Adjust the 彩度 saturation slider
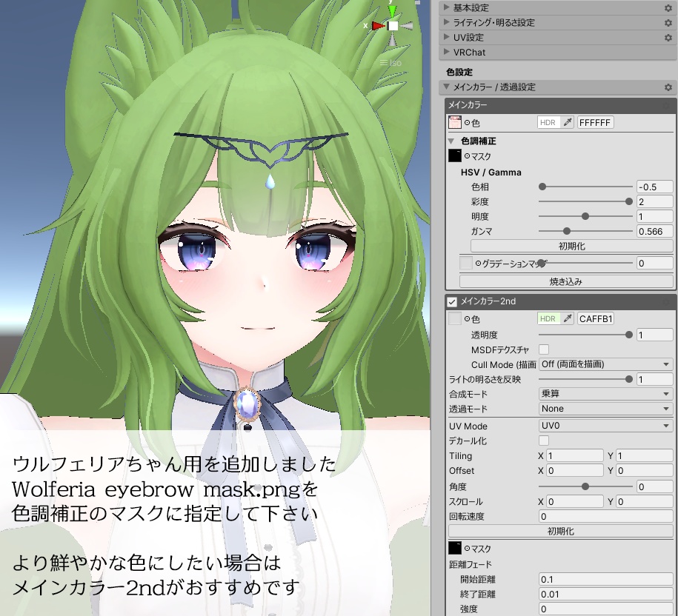The height and width of the screenshot is (616, 678). (x=585, y=201)
